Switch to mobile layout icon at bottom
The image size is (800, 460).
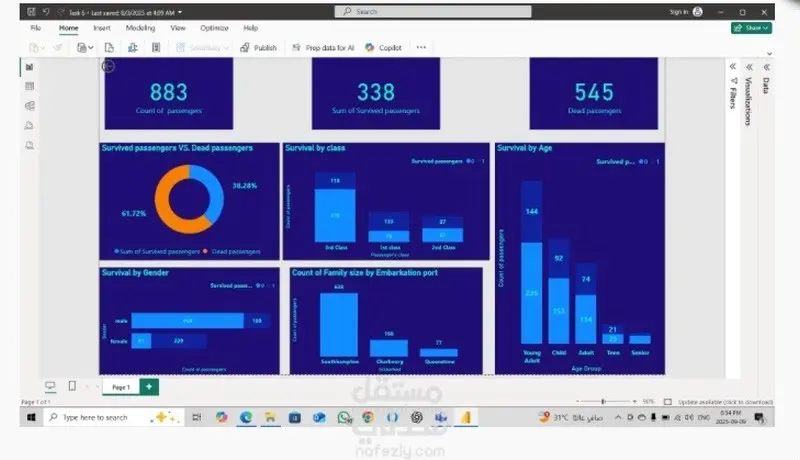point(72,386)
